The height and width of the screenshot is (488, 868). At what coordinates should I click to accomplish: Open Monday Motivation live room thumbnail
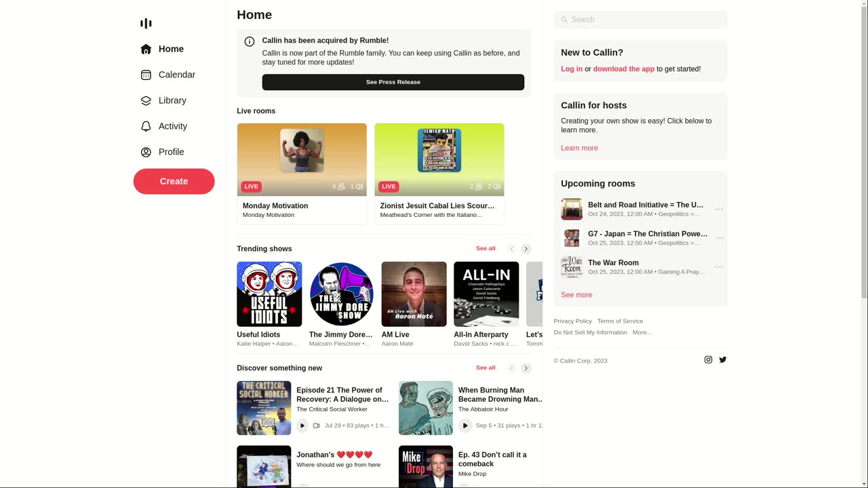pos(302,160)
